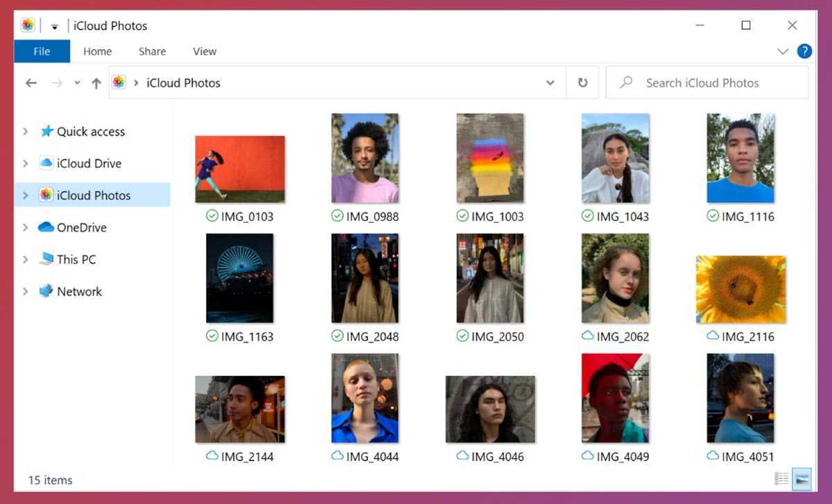Refresh the iCloud Photos folder
This screenshot has width=832, height=504.
point(582,82)
